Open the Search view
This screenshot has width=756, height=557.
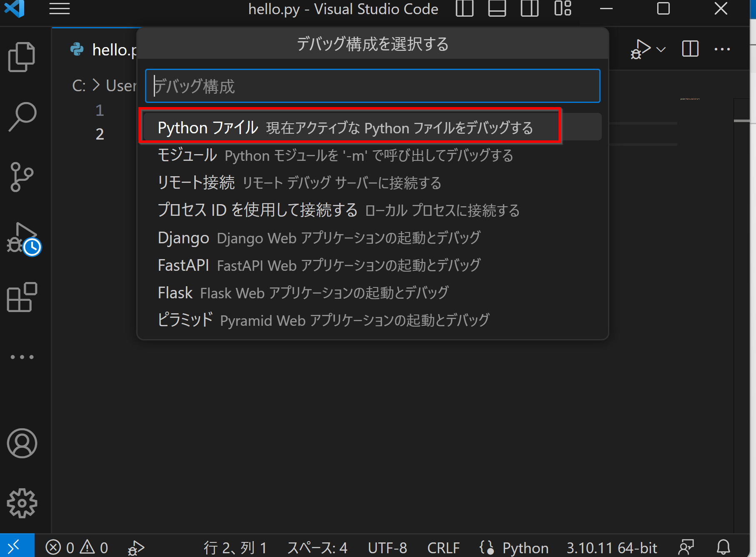22,117
